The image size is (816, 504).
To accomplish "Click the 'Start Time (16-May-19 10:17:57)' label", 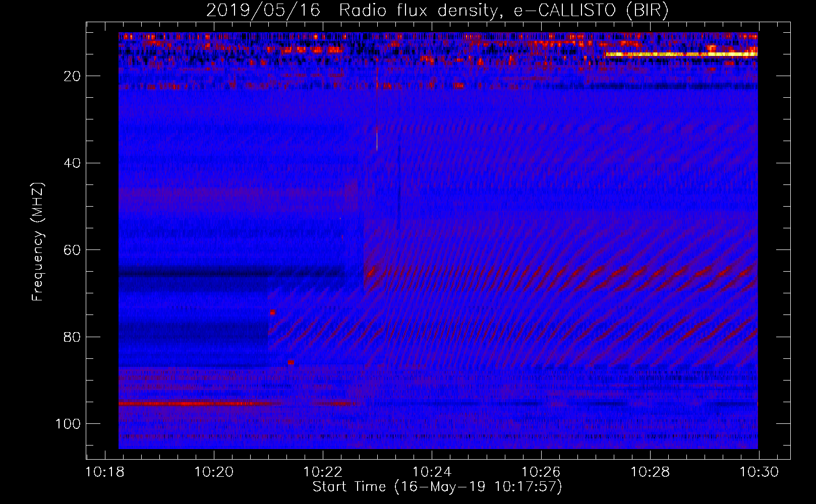I will (437, 487).
